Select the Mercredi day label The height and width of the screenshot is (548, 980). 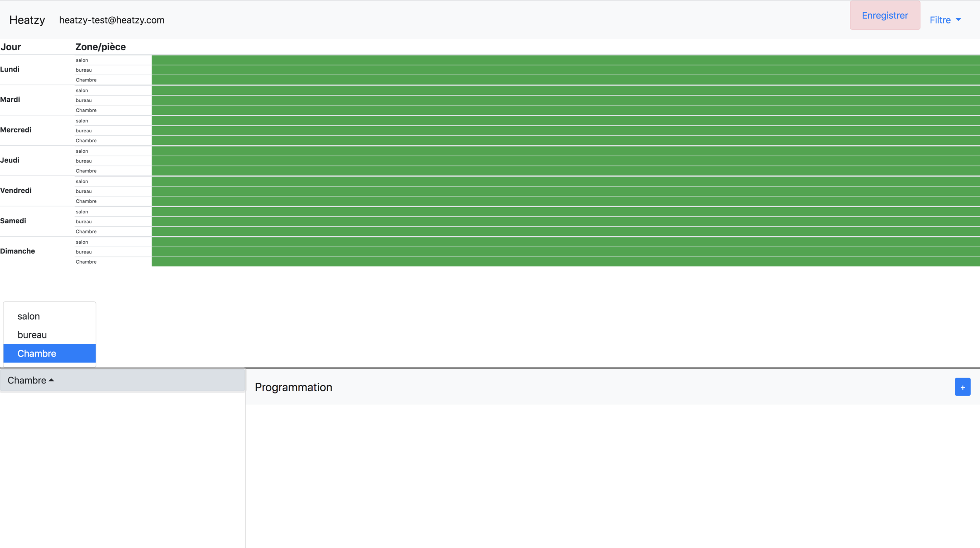pyautogui.click(x=16, y=130)
